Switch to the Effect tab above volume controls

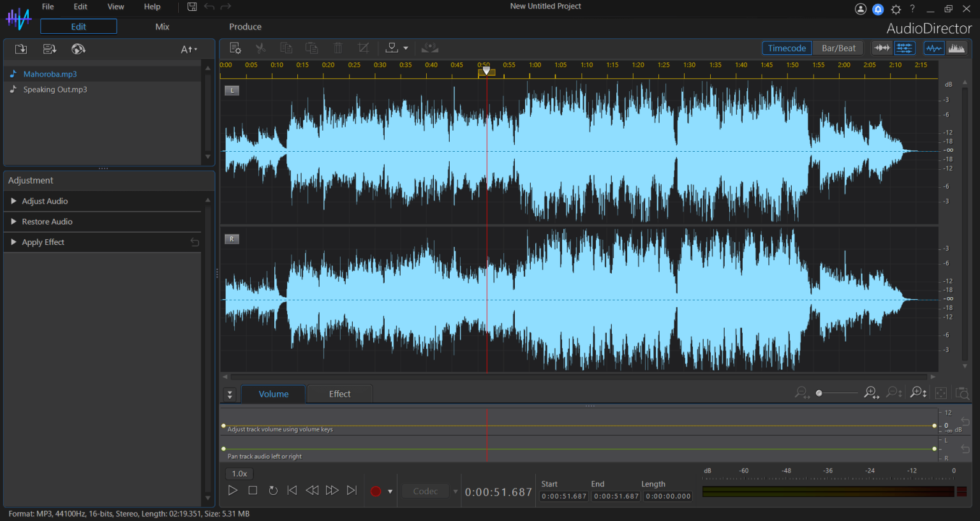pos(339,393)
